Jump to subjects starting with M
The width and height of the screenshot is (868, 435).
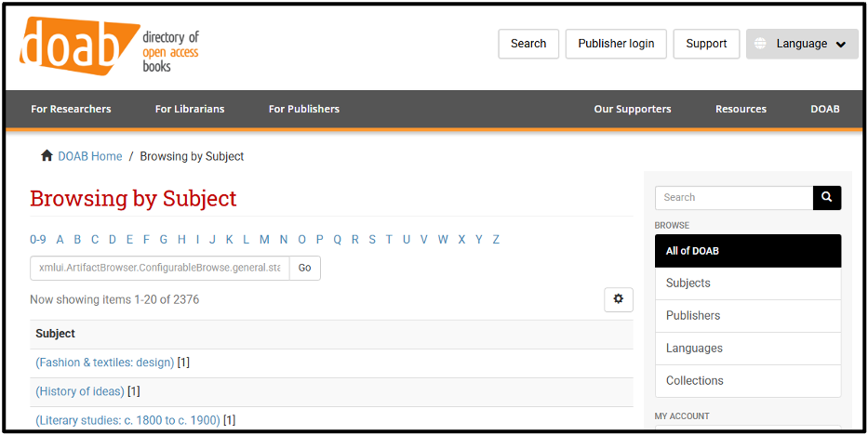coord(264,239)
